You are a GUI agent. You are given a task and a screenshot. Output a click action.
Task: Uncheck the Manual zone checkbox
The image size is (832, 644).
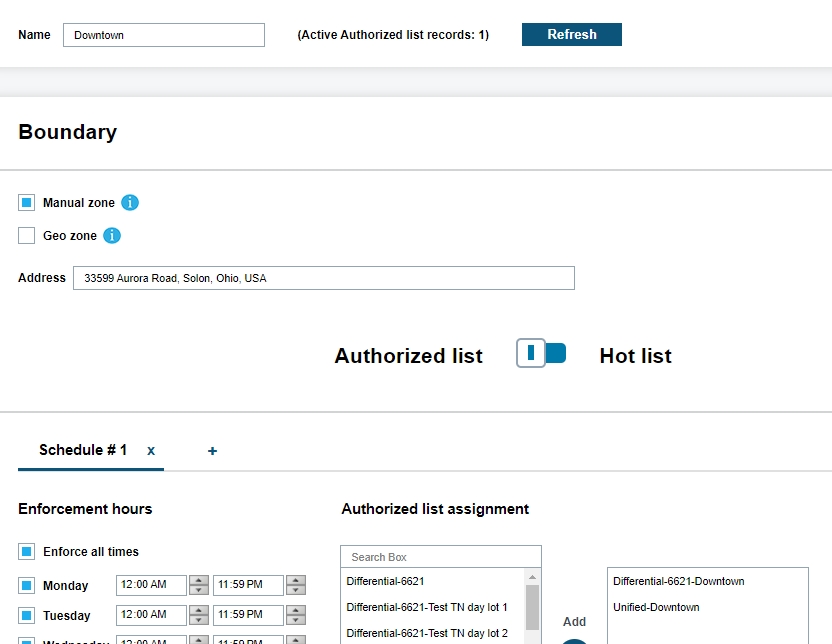tap(27, 203)
